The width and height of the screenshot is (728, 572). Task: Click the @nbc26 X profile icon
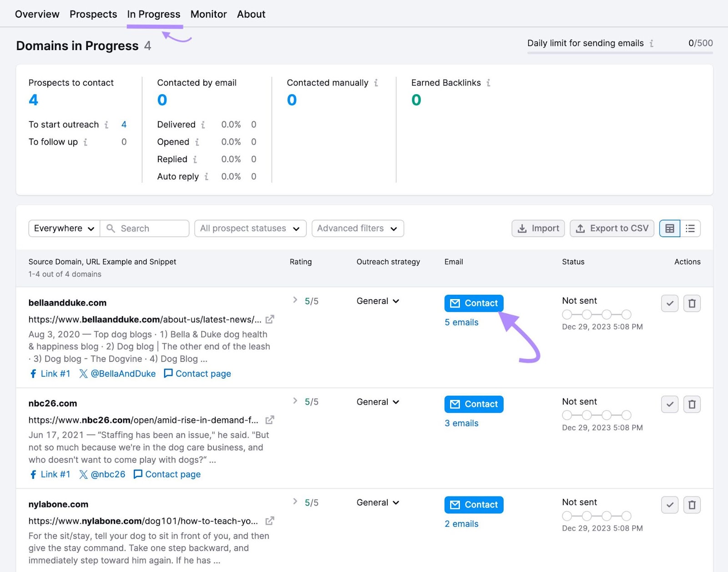tap(84, 474)
